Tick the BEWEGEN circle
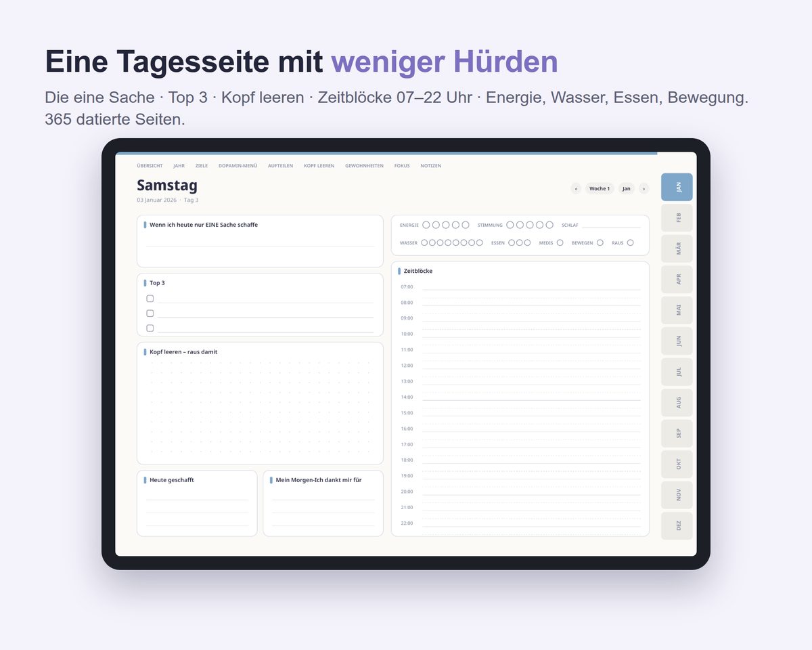 click(x=600, y=242)
